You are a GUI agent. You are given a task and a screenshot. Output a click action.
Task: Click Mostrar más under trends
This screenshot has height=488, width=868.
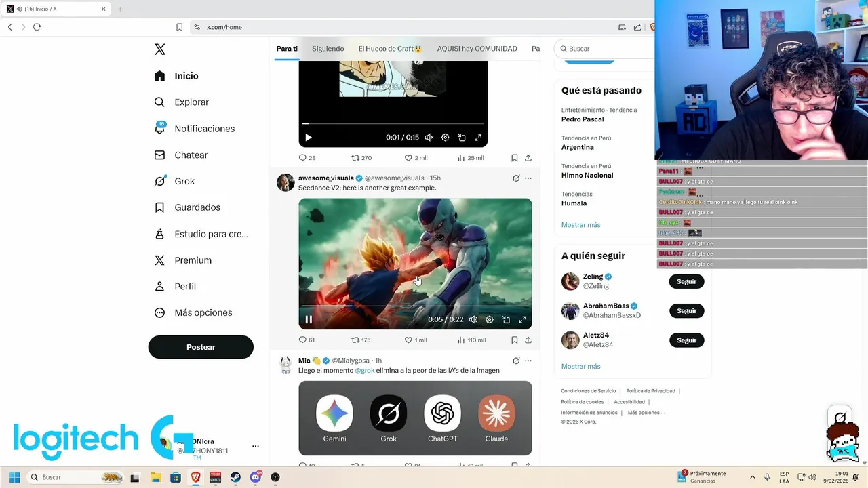(x=580, y=225)
